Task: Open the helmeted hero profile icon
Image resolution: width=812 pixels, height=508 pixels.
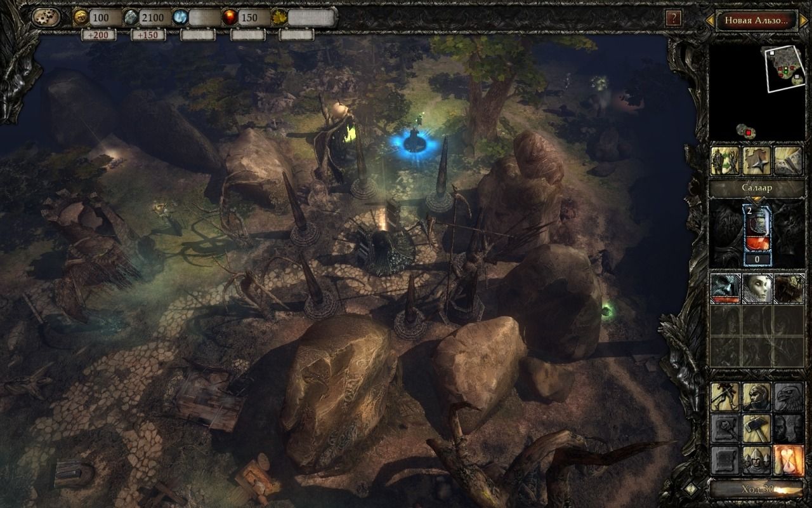Action: point(756,397)
